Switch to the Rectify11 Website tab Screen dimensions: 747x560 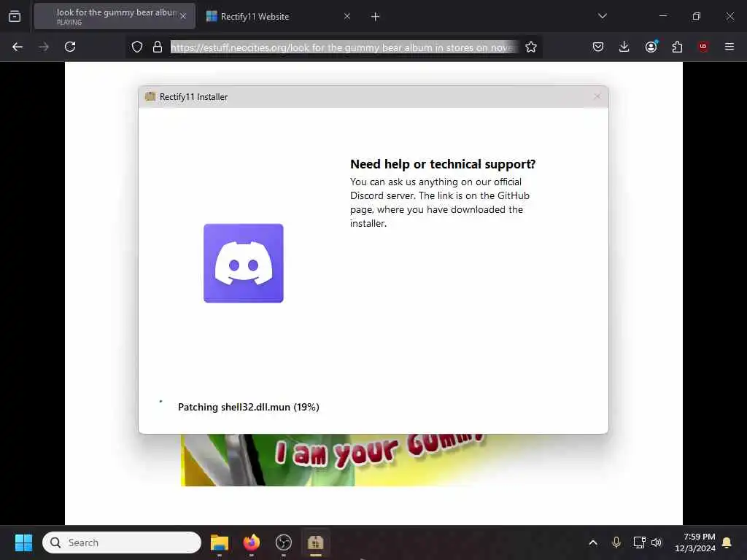[279, 16]
